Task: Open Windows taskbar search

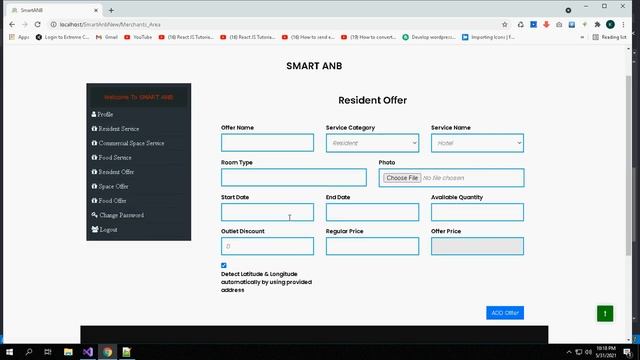Action: (x=29, y=352)
